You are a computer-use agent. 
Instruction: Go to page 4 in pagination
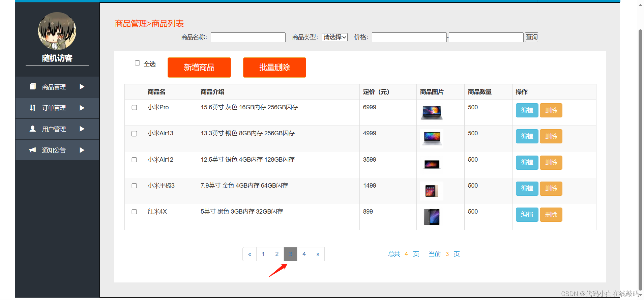click(304, 254)
